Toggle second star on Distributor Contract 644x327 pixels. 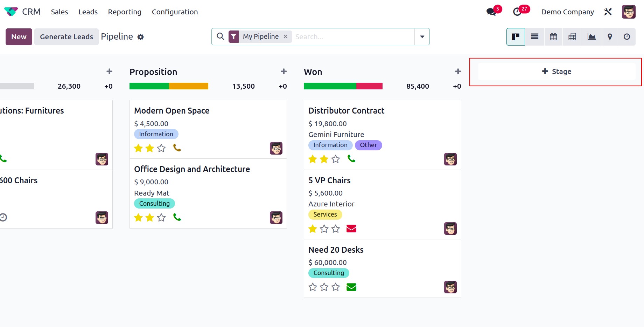coord(324,159)
